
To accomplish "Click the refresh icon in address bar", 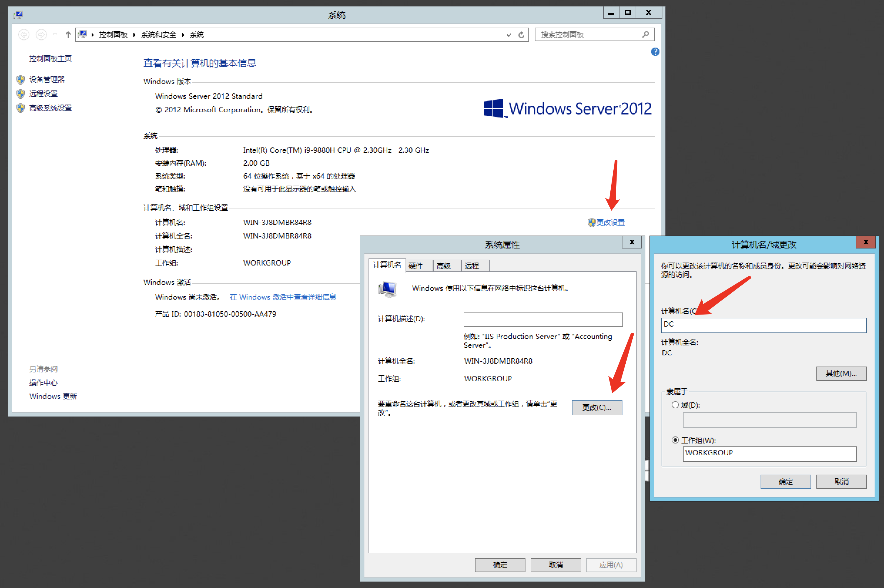I will tap(521, 35).
